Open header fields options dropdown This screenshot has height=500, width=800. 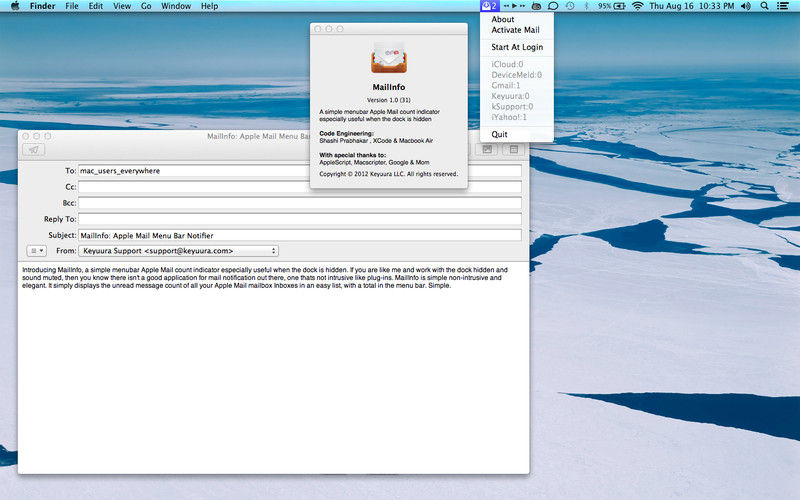click(x=36, y=251)
